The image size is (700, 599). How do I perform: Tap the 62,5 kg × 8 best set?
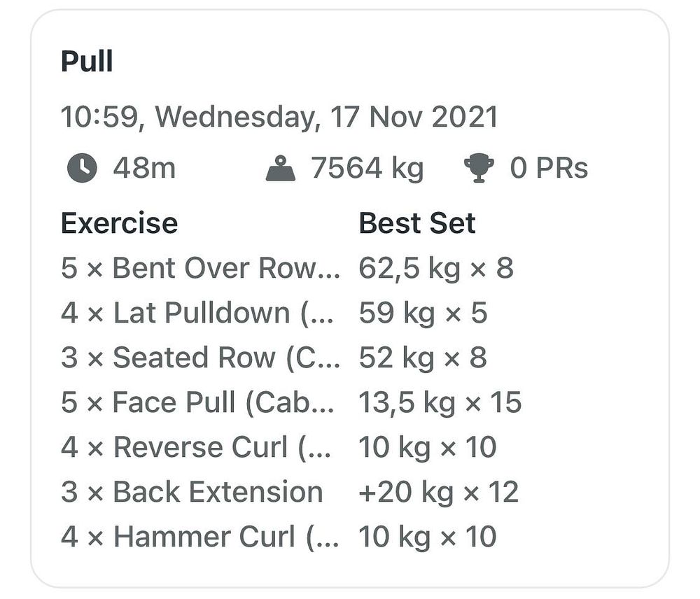click(x=437, y=269)
